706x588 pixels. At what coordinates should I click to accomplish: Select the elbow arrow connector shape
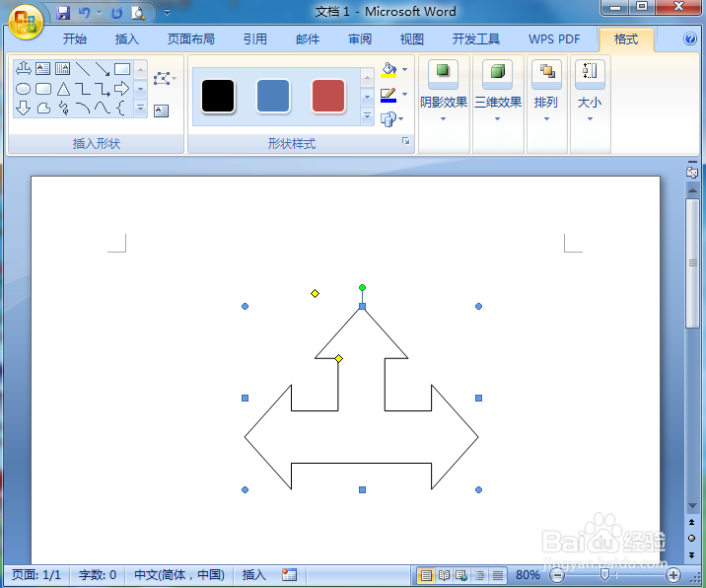point(103,89)
